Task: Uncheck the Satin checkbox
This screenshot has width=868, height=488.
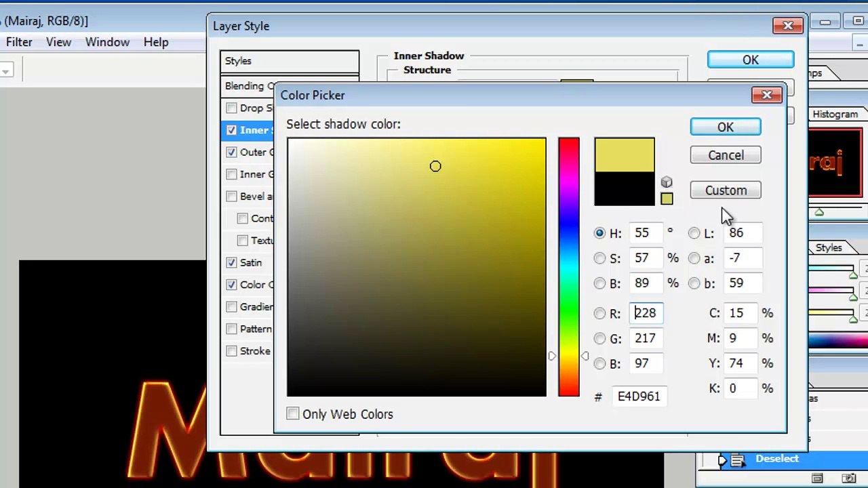Action: coord(232,262)
